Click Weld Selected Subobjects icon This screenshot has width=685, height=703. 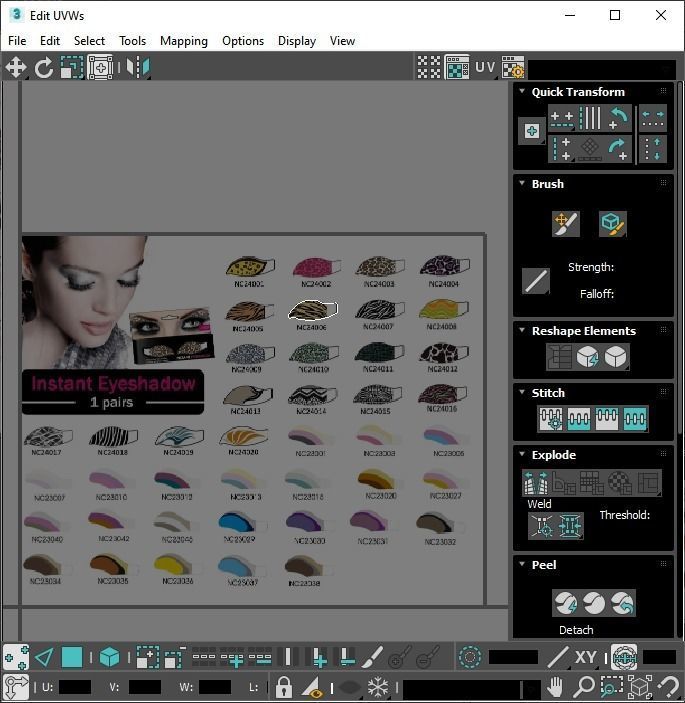[x=570, y=525]
